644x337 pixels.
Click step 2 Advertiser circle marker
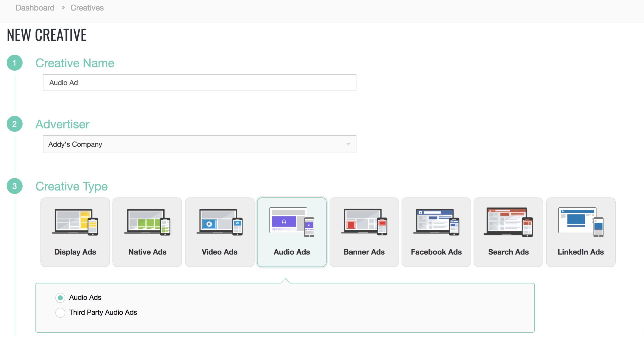pyautogui.click(x=14, y=124)
